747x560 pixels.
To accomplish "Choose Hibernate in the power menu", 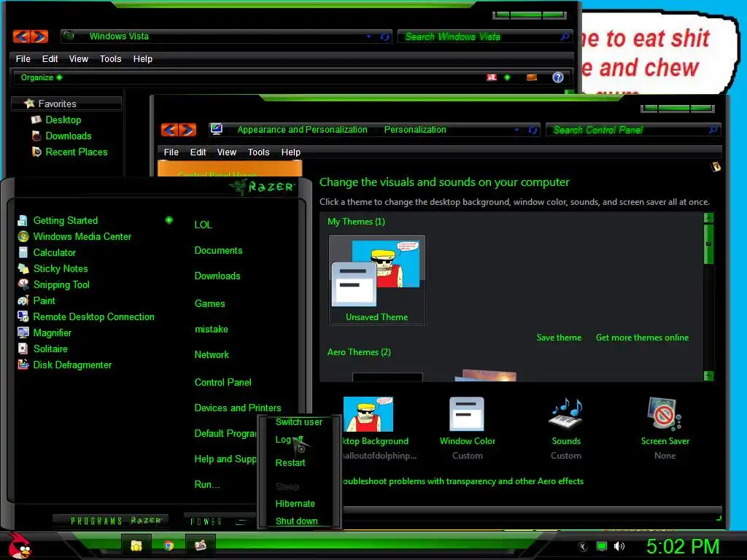I will pos(295,504).
